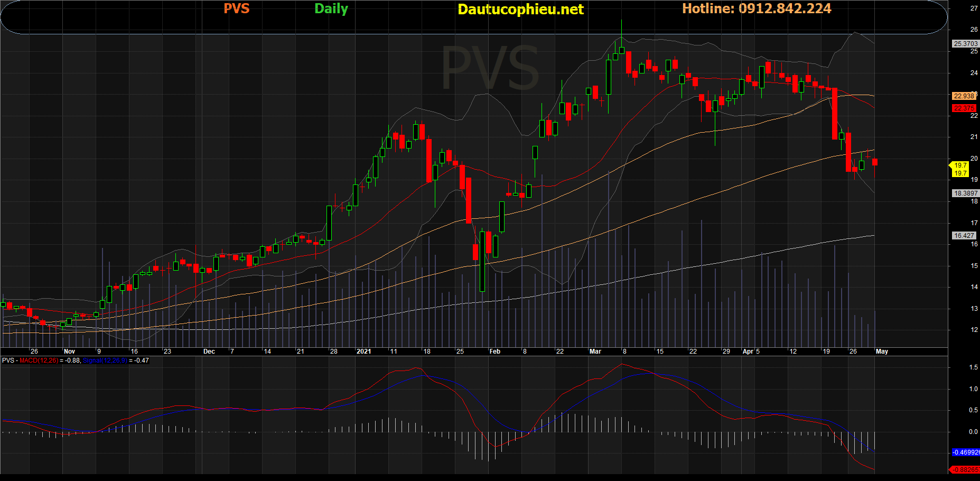Click the Hotline 0912.842.224 text
Image resolution: width=980 pixels, height=481 pixels.
pos(757,8)
